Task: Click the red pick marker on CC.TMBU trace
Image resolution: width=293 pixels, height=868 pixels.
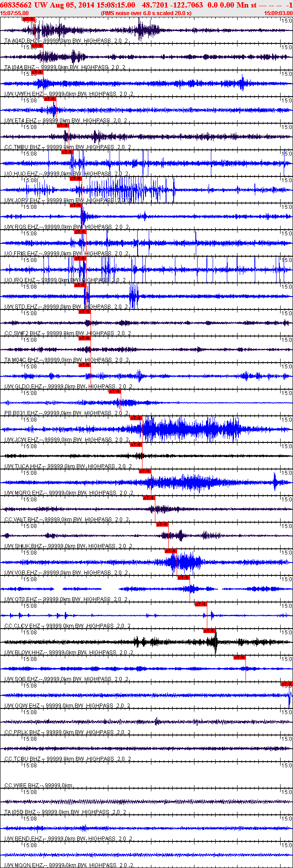Action: point(63,125)
